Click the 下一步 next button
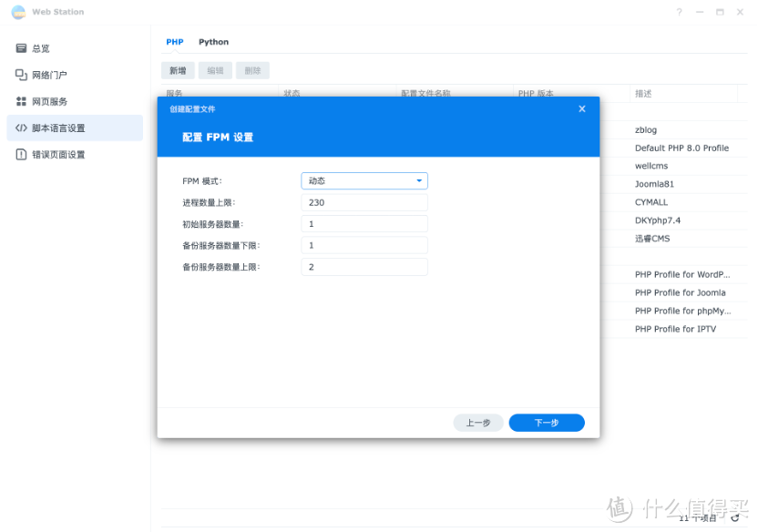 tap(547, 423)
